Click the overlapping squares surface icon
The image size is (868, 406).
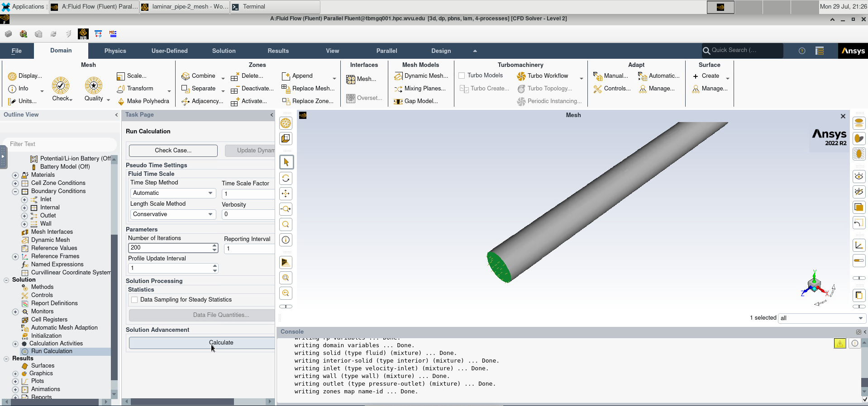click(859, 207)
